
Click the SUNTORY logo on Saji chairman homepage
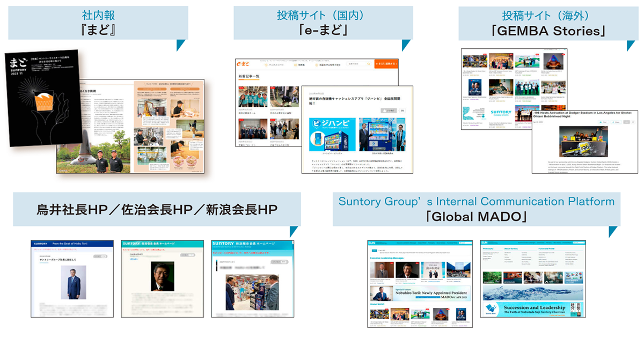click(133, 244)
